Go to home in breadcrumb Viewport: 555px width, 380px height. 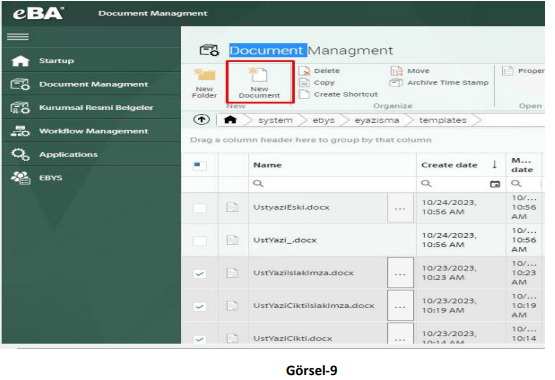(230, 120)
